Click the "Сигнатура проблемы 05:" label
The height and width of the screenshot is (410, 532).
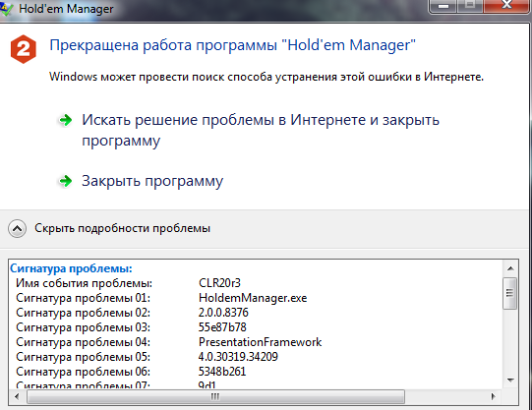tap(84, 358)
